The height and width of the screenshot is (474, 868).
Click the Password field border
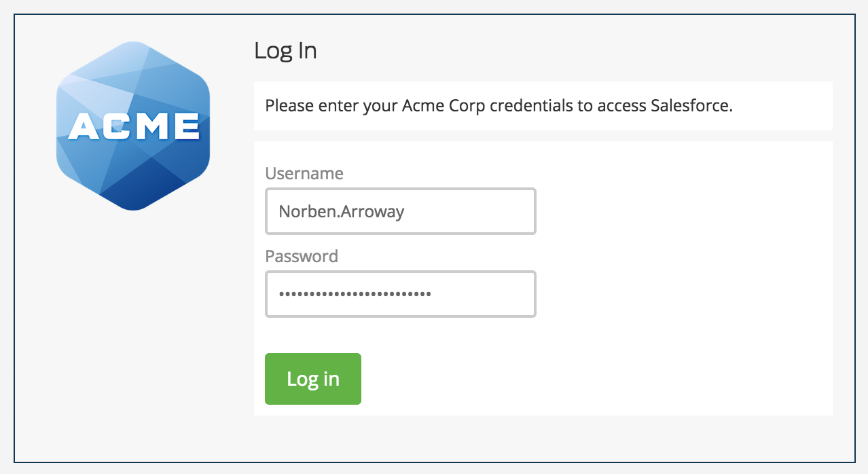pos(400,271)
